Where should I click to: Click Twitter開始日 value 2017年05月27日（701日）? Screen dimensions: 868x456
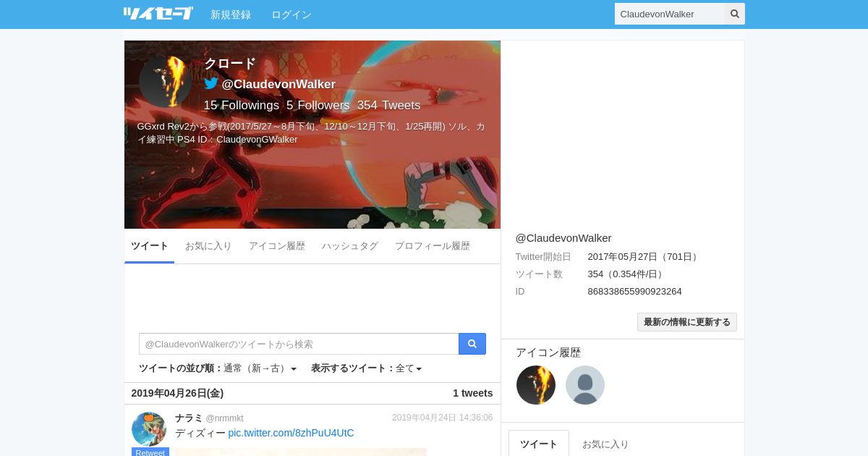click(644, 257)
